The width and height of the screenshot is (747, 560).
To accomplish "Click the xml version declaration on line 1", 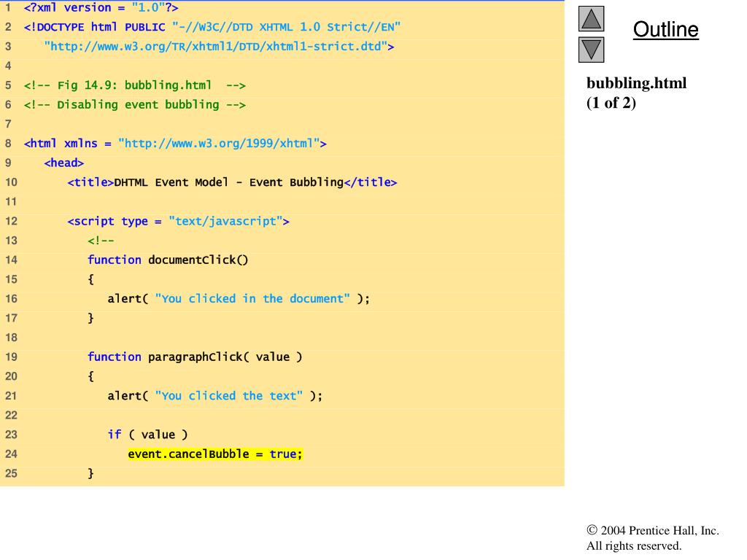I will point(101,8).
